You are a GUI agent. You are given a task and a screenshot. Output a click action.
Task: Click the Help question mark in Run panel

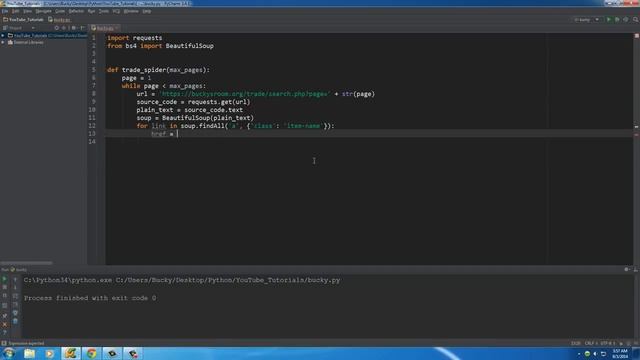tap(4, 333)
